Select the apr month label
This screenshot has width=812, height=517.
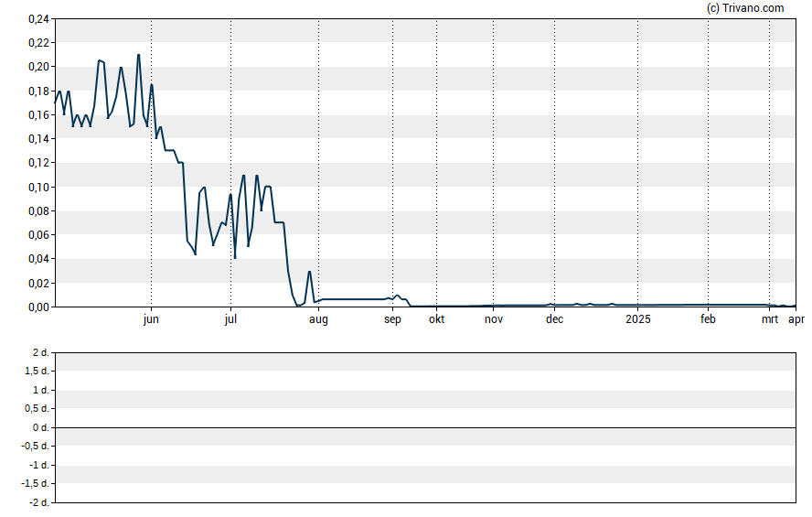[796, 319]
